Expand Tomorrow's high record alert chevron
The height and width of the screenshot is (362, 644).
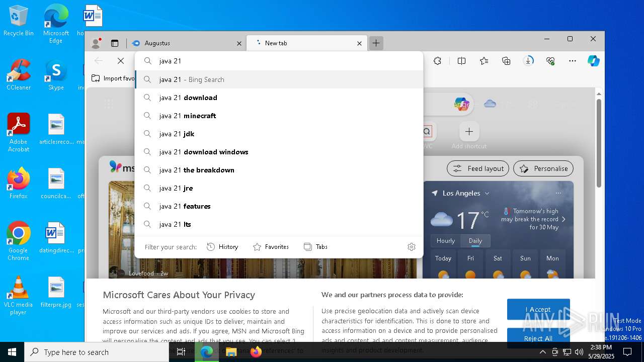(x=563, y=219)
